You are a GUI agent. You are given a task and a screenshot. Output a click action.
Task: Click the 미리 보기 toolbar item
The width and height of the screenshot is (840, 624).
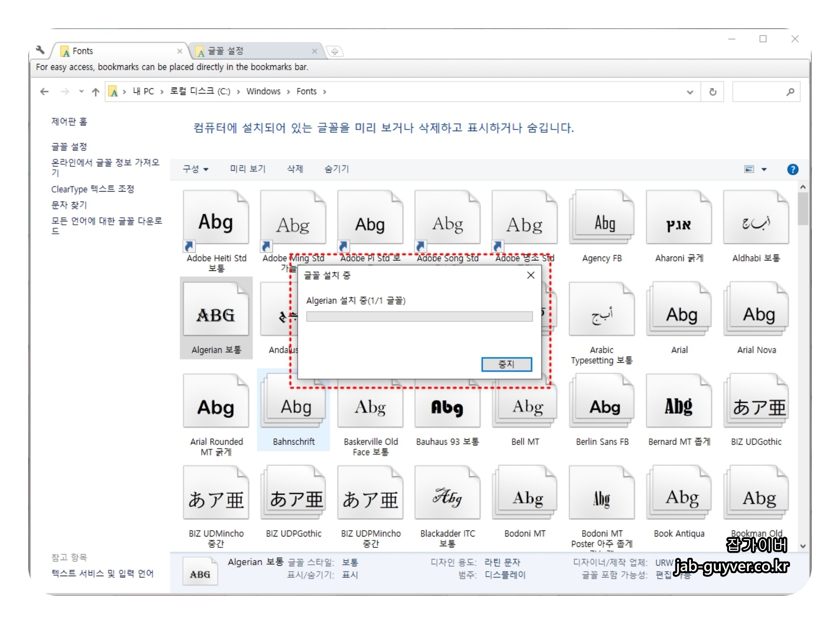(x=248, y=169)
